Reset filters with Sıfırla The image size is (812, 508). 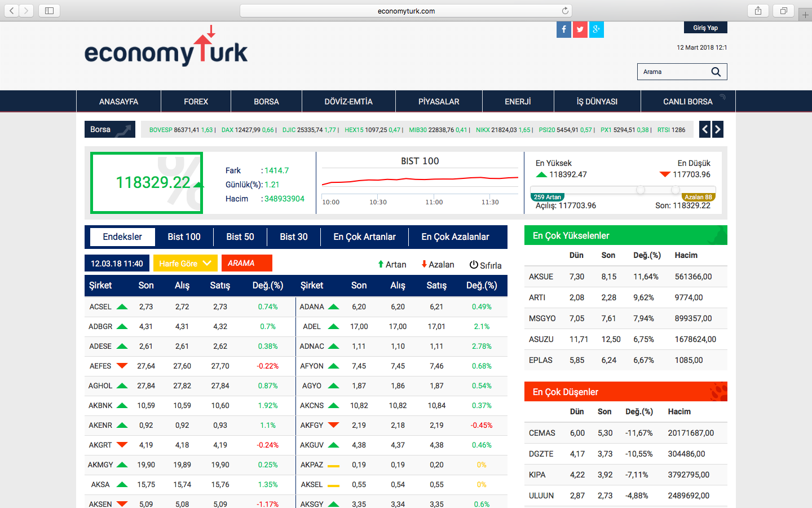[486, 265]
